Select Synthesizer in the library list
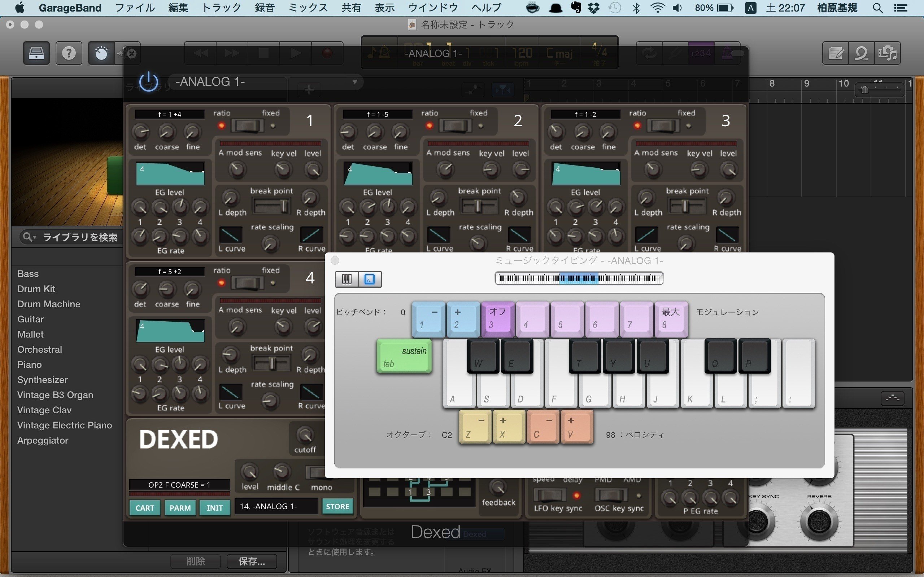The image size is (924, 577). 42,380
